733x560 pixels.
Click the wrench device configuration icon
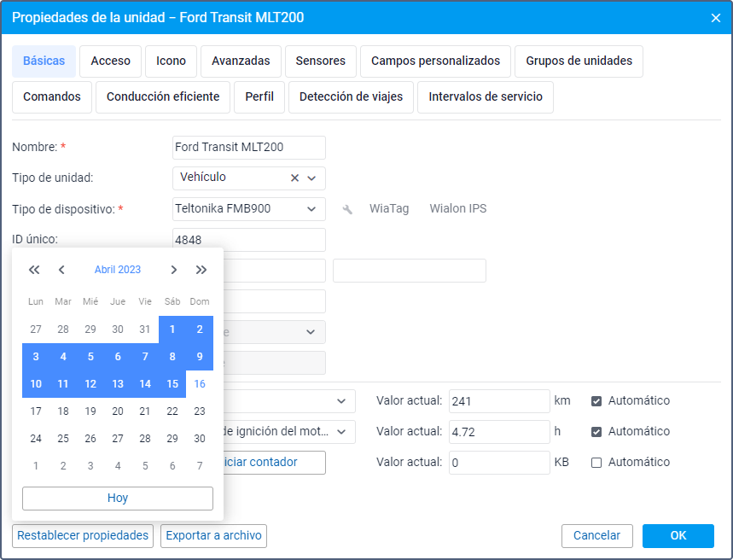[x=347, y=209]
